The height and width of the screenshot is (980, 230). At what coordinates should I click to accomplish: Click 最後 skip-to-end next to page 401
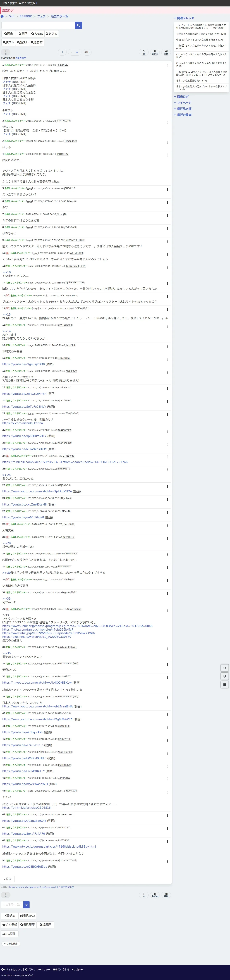point(166,52)
